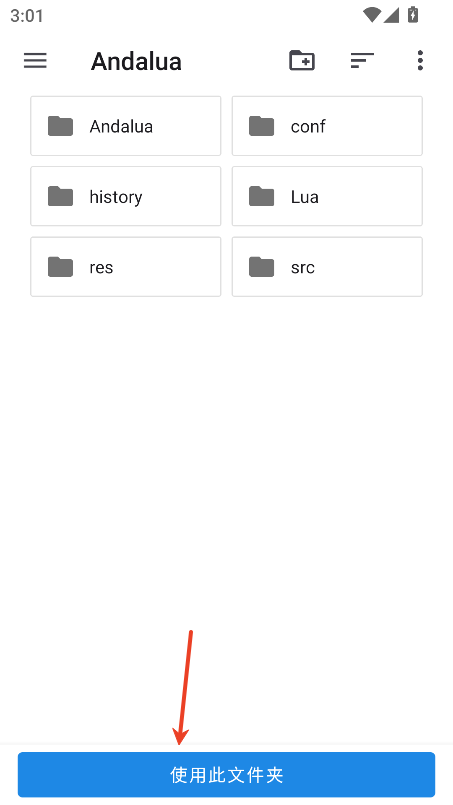This screenshot has height=805, width=453.
Task: Click the Andalua title in header
Action: point(136,62)
